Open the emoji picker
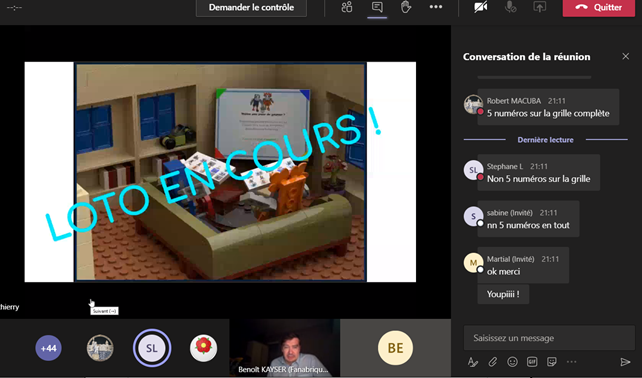642x378 pixels. point(512,362)
